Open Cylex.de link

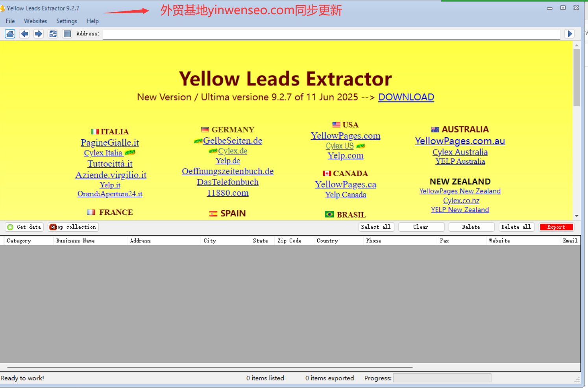point(233,151)
